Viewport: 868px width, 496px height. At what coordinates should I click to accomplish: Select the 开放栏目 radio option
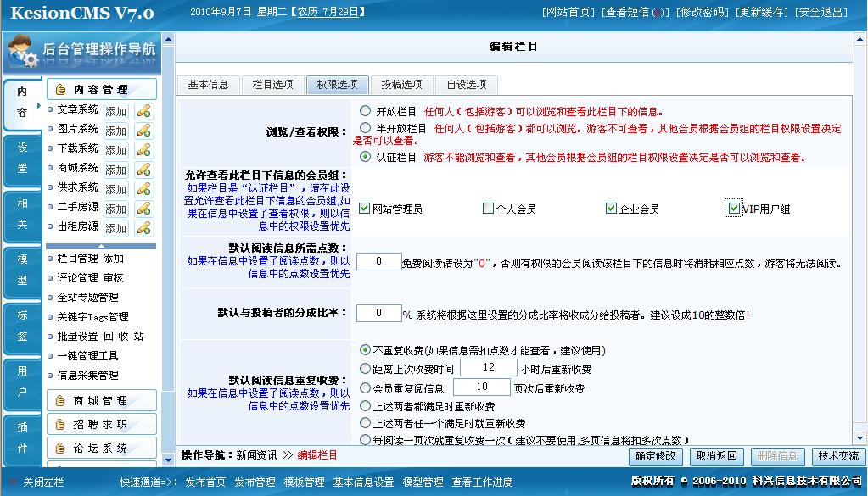365,111
